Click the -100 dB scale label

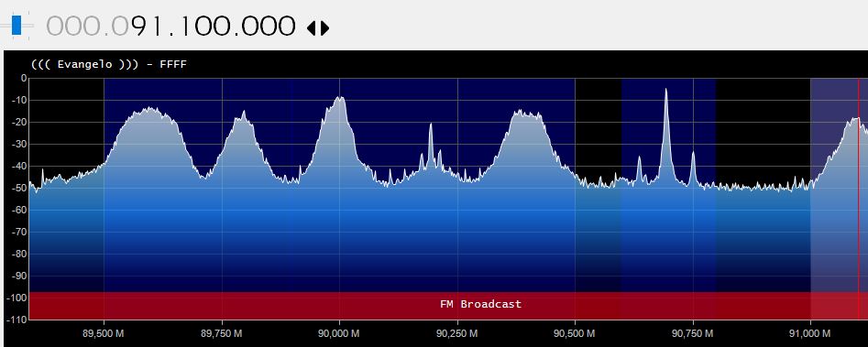(17, 298)
